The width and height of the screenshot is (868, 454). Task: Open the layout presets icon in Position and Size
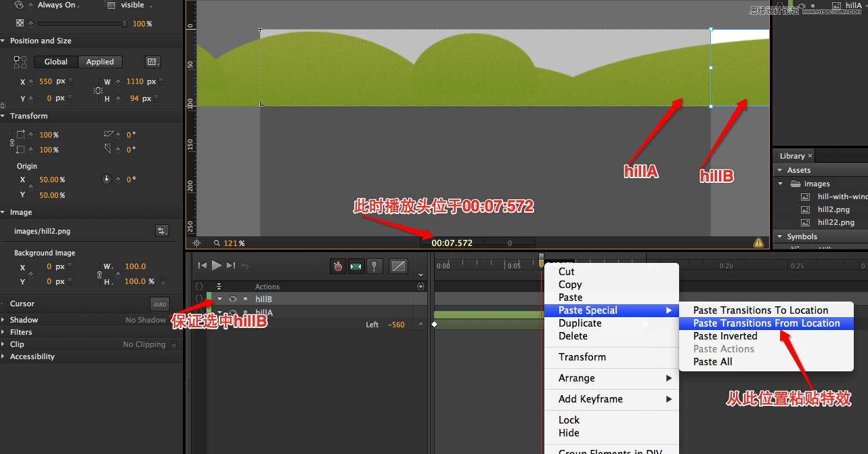(x=153, y=62)
